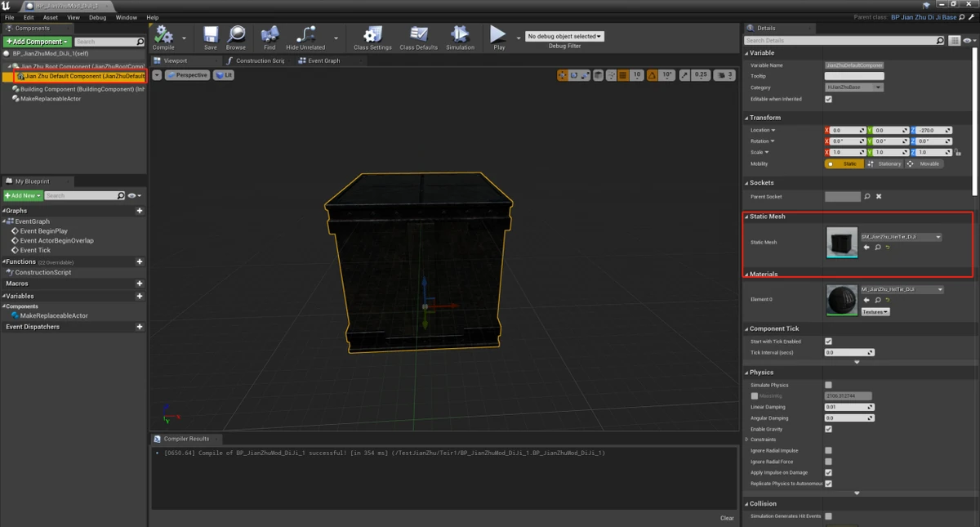Click the Element 0 material thumbnail

(x=841, y=300)
